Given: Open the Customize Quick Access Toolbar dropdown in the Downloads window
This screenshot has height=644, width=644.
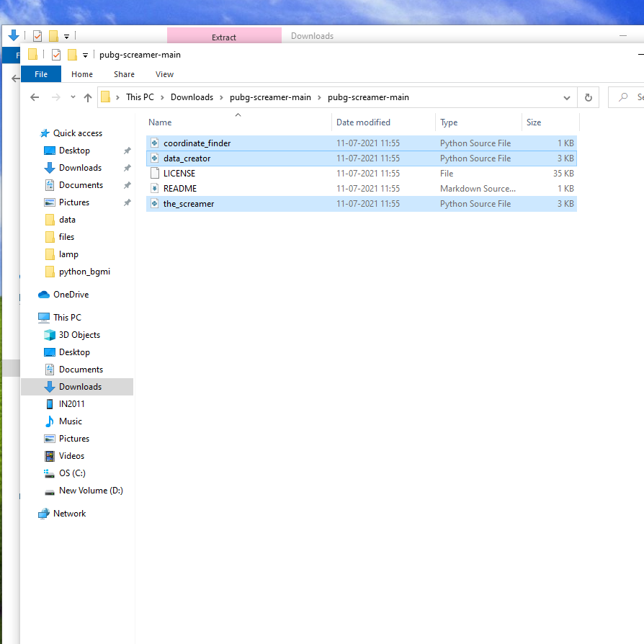Looking at the screenshot, I should click(x=66, y=37).
